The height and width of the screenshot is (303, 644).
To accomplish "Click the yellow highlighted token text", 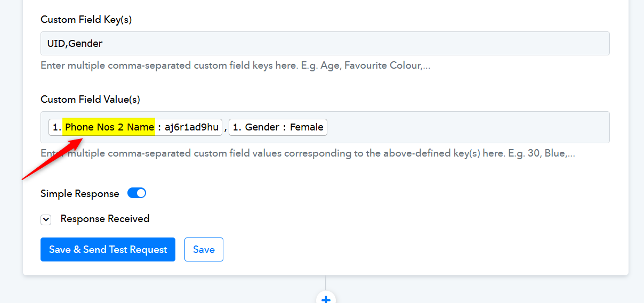I will point(109,127).
